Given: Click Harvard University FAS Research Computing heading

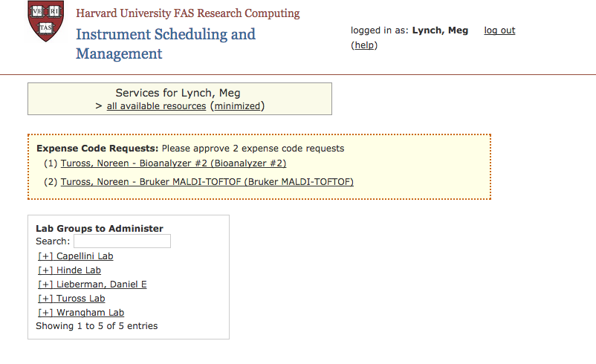Looking at the screenshot, I should (188, 13).
